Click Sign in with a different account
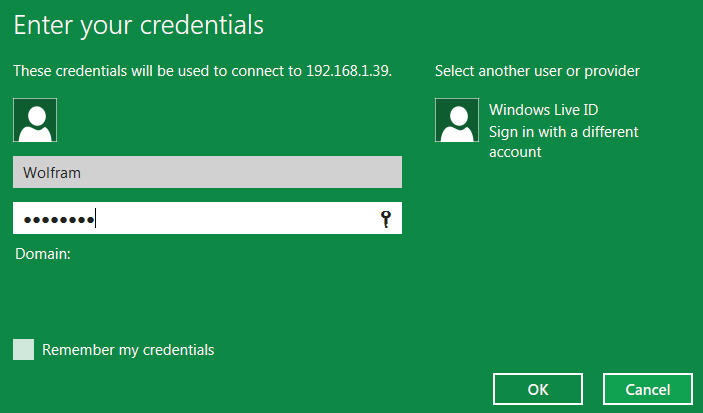This screenshot has height=413, width=703. (564, 142)
